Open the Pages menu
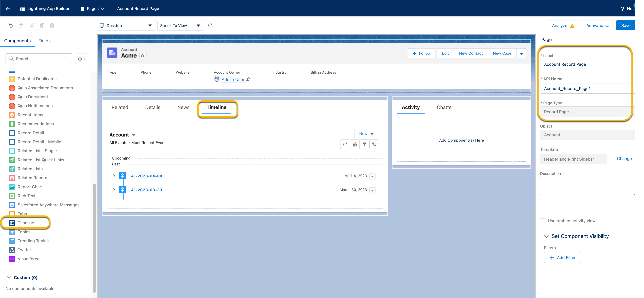This screenshot has width=644, height=298. click(92, 9)
